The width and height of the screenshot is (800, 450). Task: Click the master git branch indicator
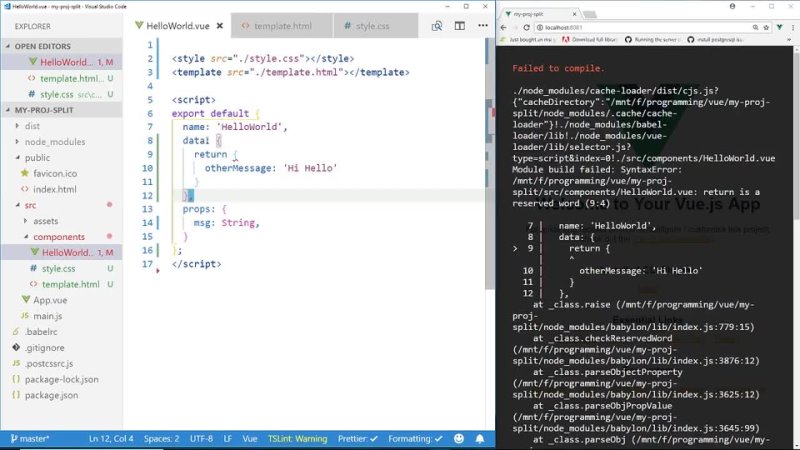pos(30,439)
